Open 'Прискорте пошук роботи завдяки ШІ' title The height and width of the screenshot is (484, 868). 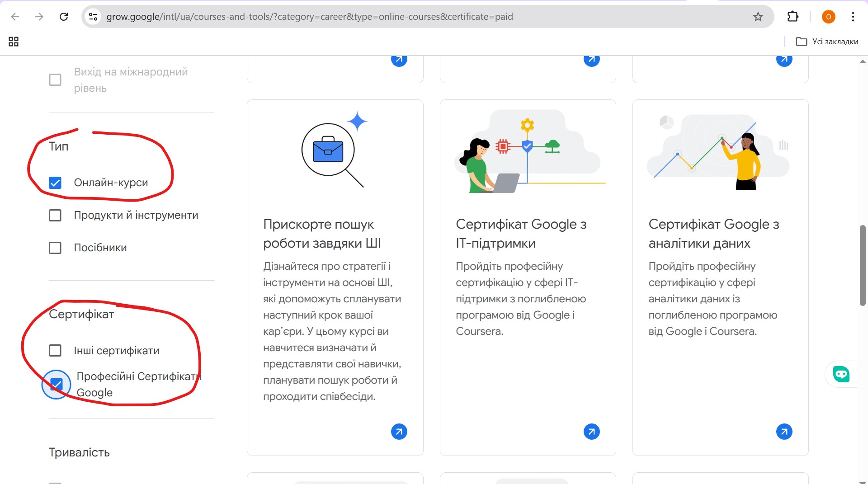(322, 234)
